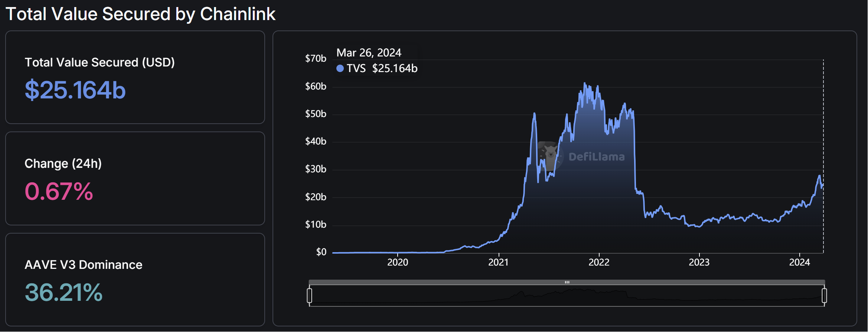This screenshot has width=868, height=332.
Task: Click the $0 y-axis label
Action: click(321, 252)
